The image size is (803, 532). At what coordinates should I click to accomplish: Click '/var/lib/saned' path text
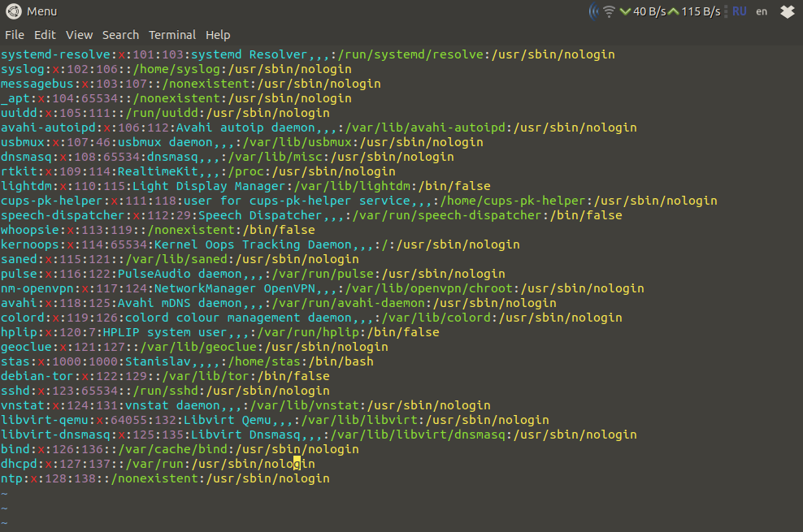tap(176, 259)
